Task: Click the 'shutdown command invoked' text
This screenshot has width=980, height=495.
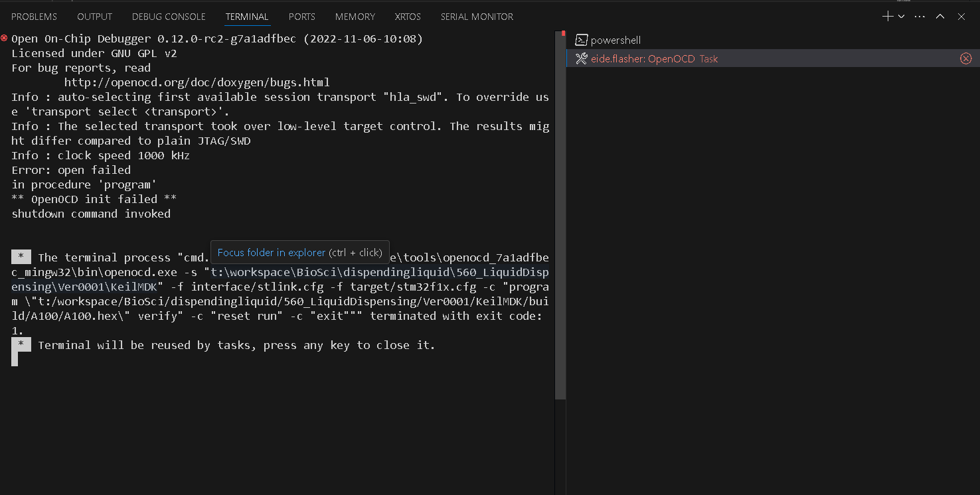Action: tap(91, 214)
